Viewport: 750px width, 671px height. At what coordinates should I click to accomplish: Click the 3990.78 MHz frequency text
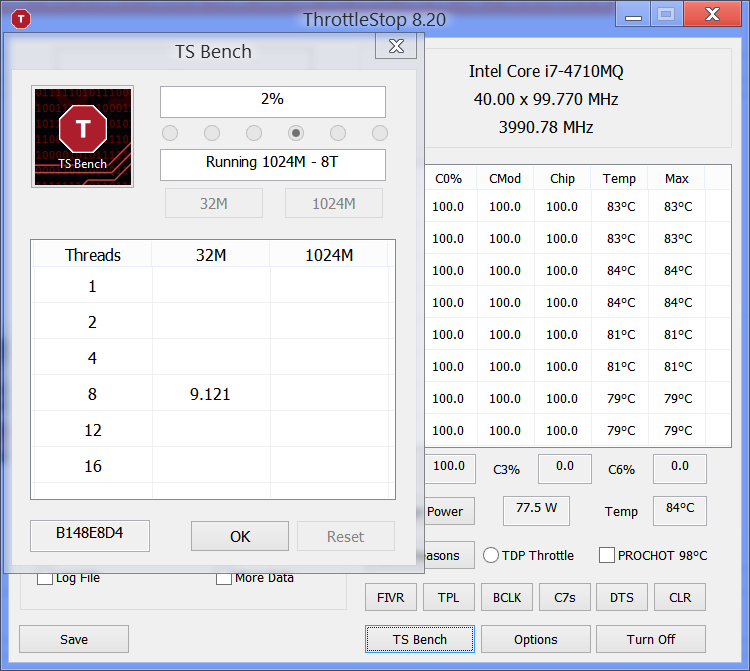click(546, 127)
